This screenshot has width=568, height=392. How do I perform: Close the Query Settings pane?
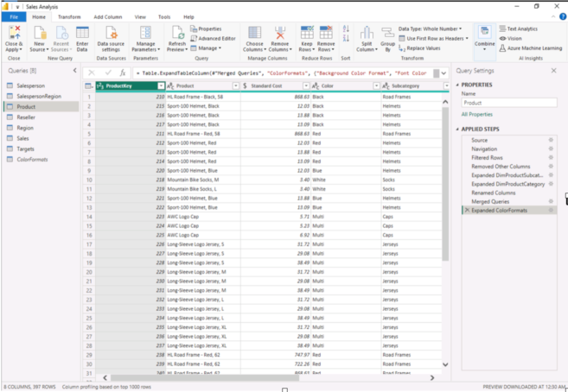[x=553, y=71]
